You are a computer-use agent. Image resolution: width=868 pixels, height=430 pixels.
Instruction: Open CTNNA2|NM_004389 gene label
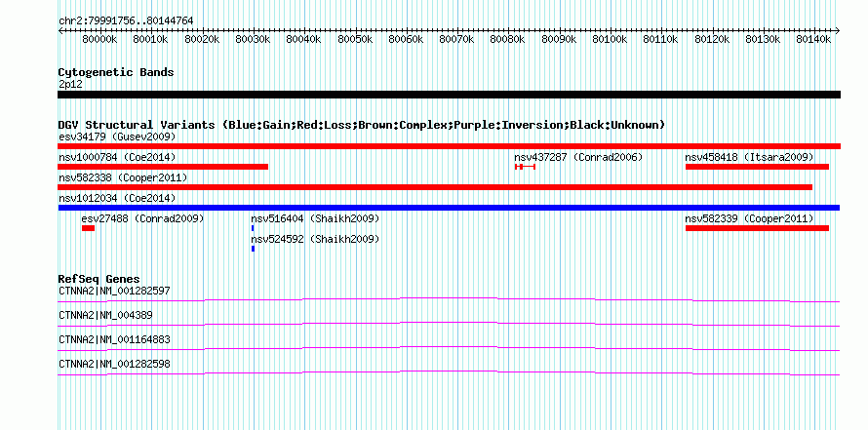pyautogui.click(x=105, y=315)
